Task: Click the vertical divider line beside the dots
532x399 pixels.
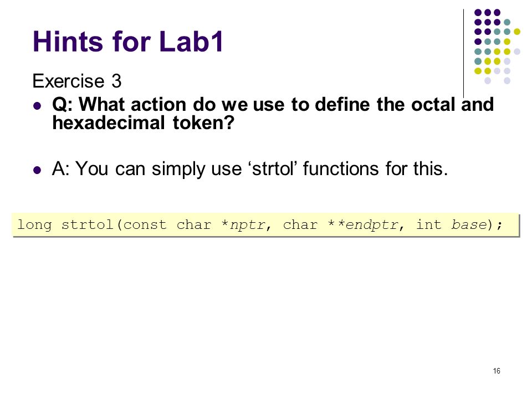Action: click(x=463, y=53)
